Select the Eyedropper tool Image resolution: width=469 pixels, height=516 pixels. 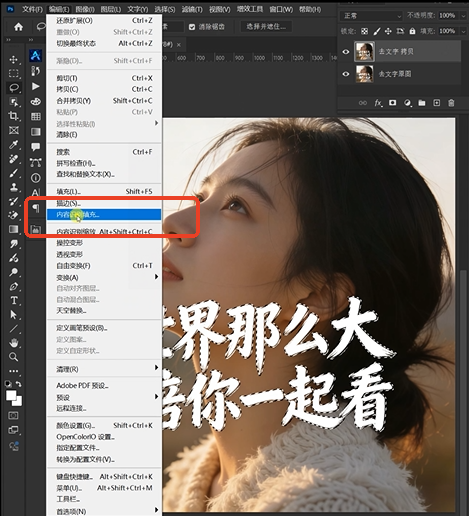[13, 144]
